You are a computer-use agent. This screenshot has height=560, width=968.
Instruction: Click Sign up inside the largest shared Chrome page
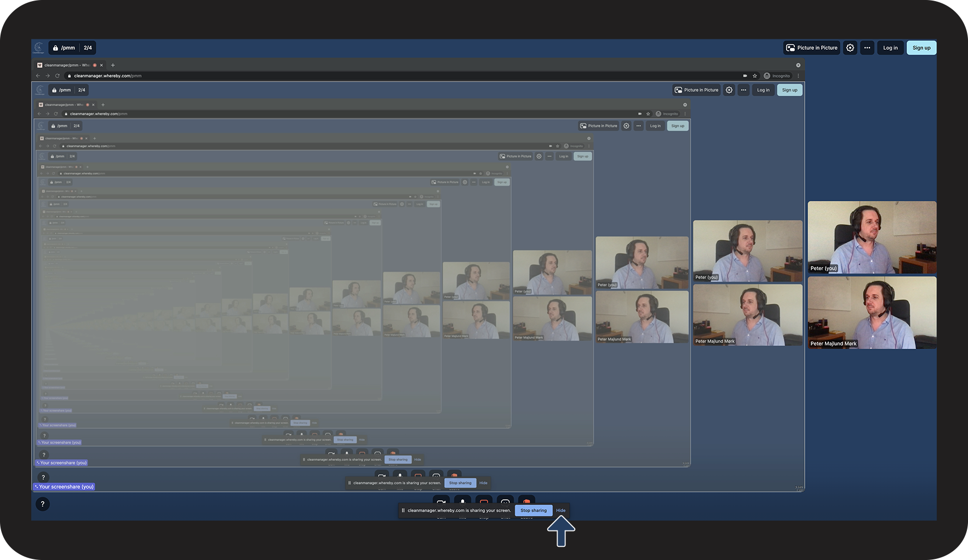coord(789,90)
